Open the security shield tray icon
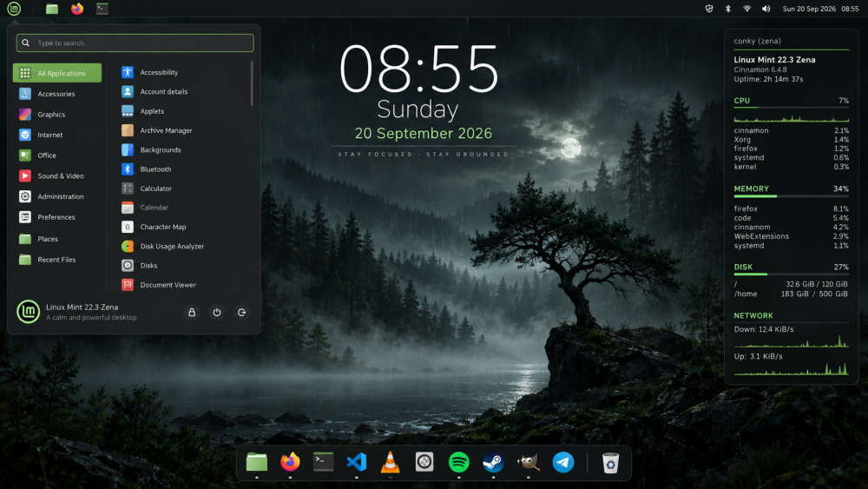 (709, 9)
